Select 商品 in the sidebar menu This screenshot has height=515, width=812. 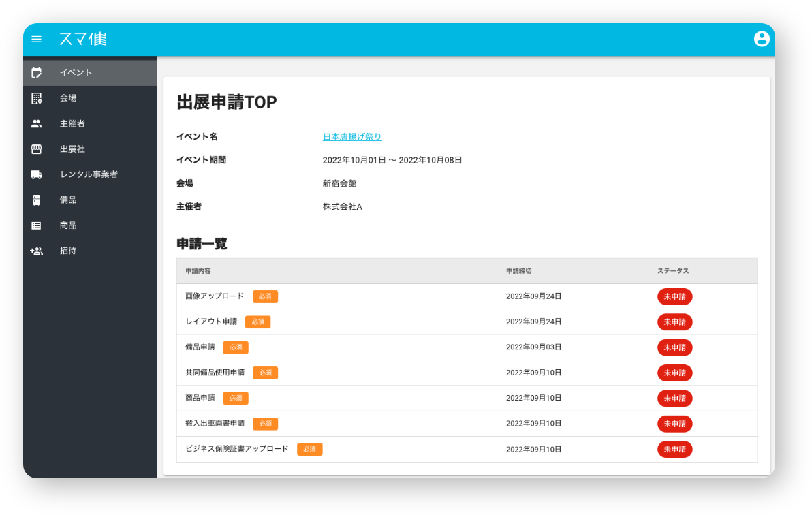coord(68,225)
